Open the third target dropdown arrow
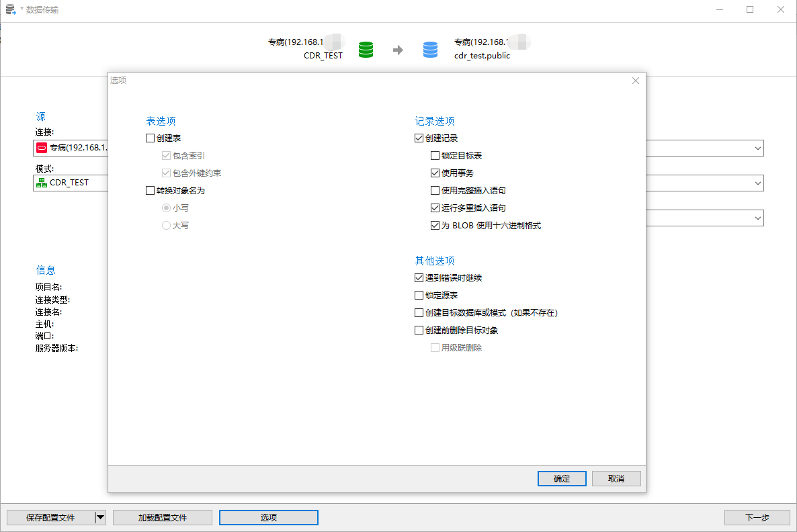Viewport: 797px width, 532px height. point(757,218)
